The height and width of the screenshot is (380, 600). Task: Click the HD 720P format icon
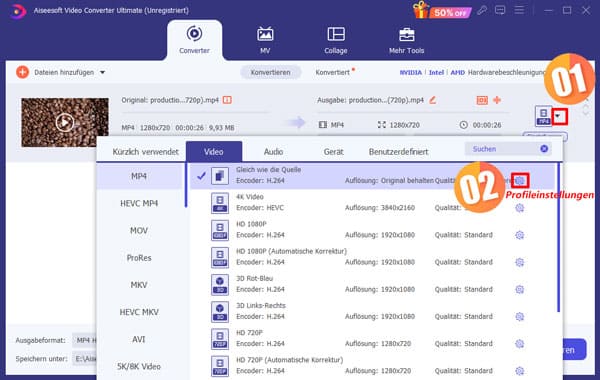point(220,339)
